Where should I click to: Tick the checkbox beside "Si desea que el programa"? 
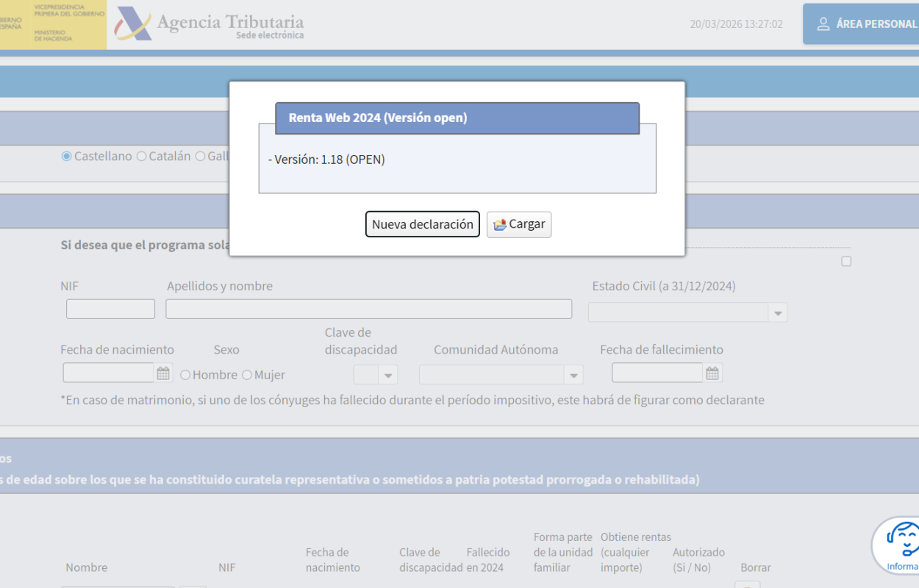click(846, 262)
